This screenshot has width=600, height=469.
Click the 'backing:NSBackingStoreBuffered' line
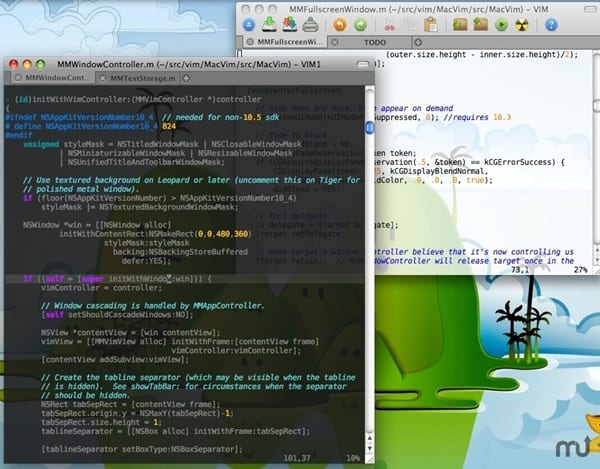pos(180,252)
